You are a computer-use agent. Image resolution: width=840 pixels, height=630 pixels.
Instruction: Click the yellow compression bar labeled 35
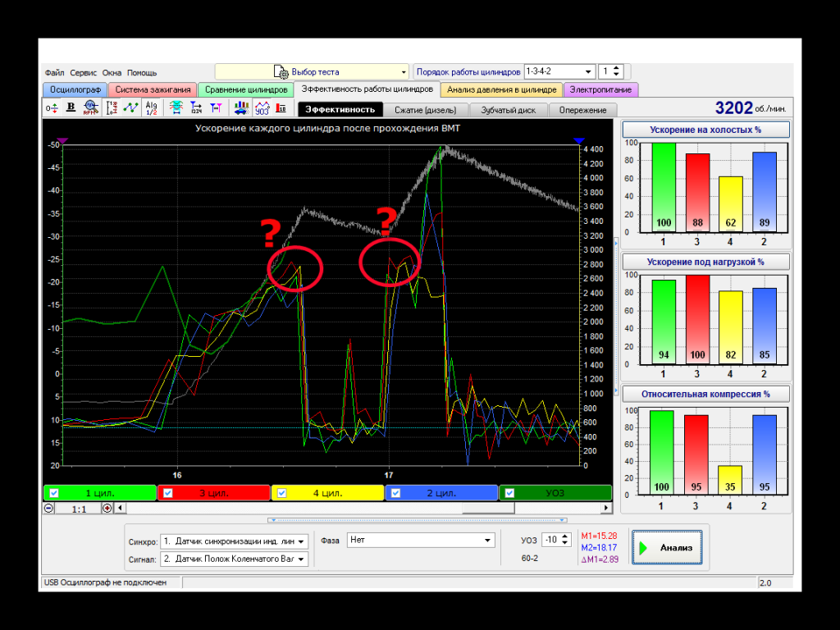(x=729, y=479)
